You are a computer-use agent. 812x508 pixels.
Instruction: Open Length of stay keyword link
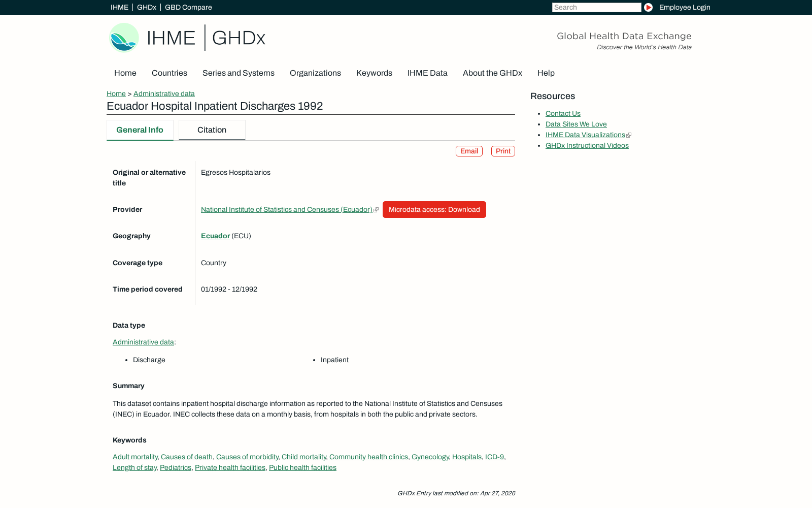pyautogui.click(x=134, y=468)
